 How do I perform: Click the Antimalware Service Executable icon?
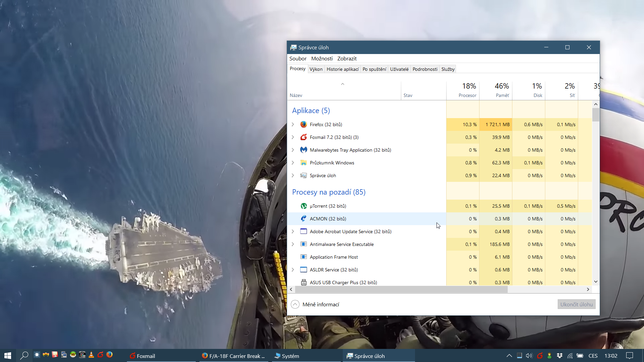304,244
